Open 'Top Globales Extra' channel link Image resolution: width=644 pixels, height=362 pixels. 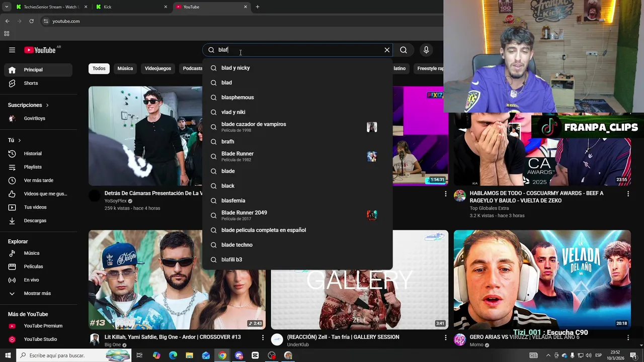(489, 208)
